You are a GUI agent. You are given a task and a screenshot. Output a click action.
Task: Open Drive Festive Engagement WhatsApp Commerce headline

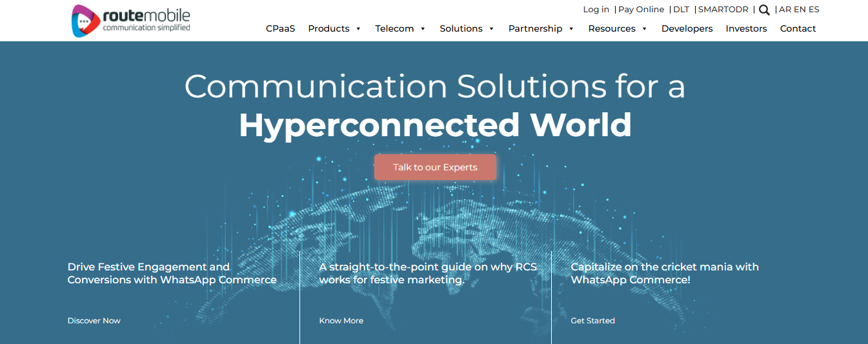[x=172, y=274]
